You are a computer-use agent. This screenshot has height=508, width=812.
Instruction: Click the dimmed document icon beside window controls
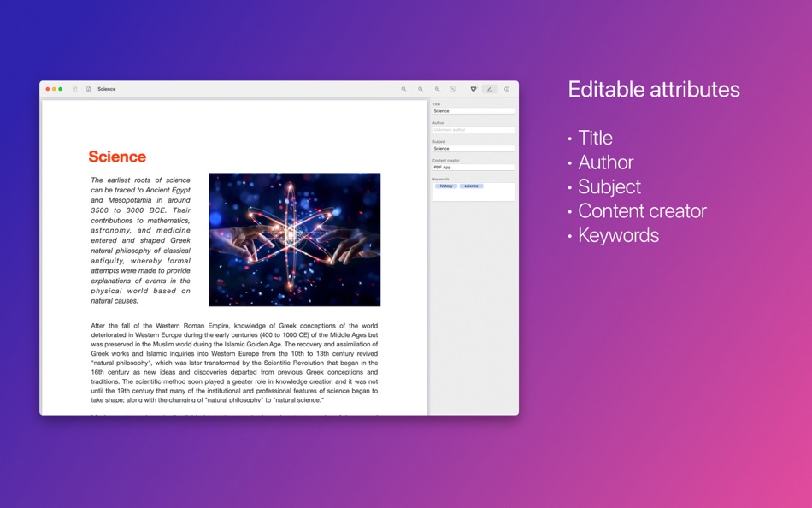[75, 89]
